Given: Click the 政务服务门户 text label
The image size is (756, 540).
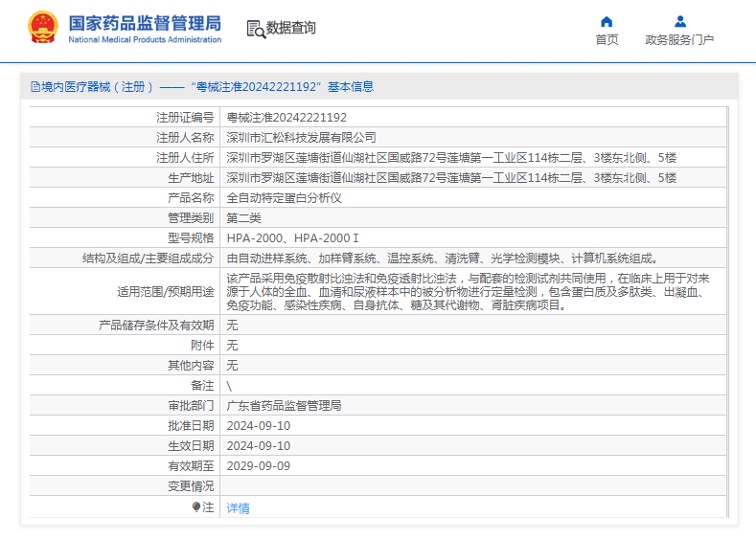Looking at the screenshot, I should [x=679, y=40].
